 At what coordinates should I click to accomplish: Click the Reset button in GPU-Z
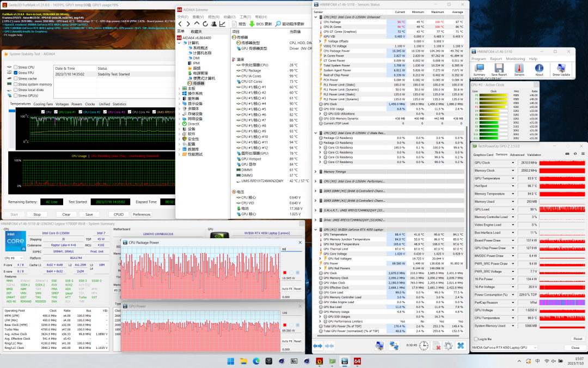pyautogui.click(x=577, y=339)
